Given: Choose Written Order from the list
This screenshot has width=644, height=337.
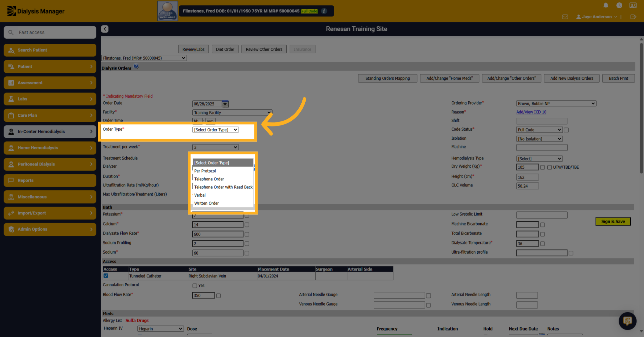Looking at the screenshot, I should [x=223, y=203].
